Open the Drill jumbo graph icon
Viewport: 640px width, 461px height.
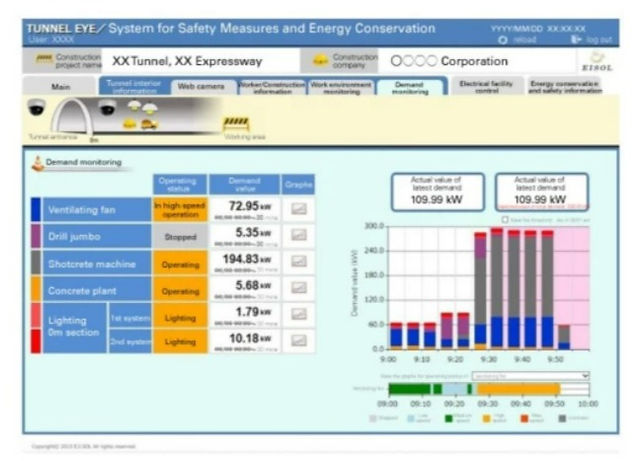pyautogui.click(x=298, y=235)
